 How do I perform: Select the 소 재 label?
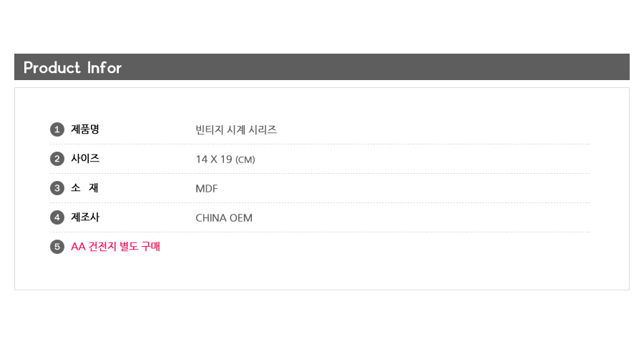coord(84,187)
